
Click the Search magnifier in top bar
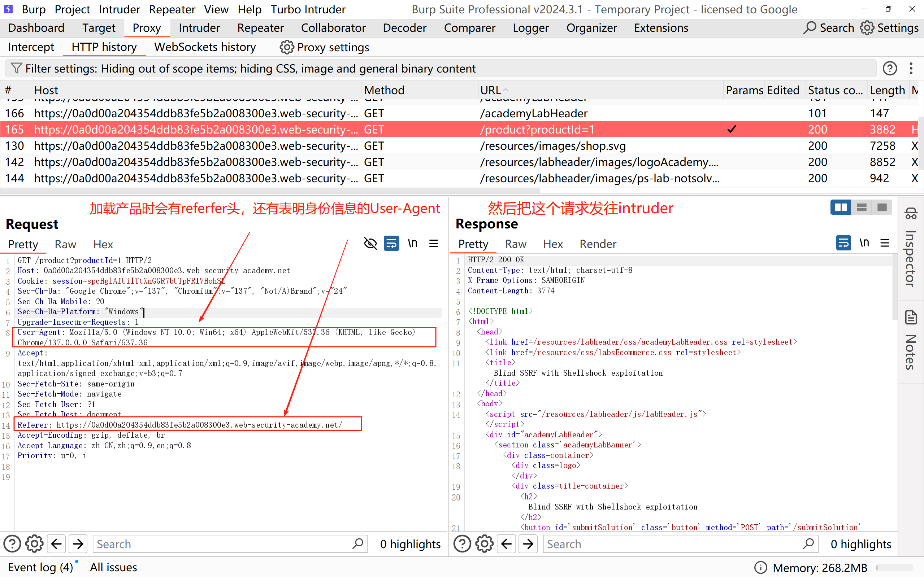(x=810, y=28)
